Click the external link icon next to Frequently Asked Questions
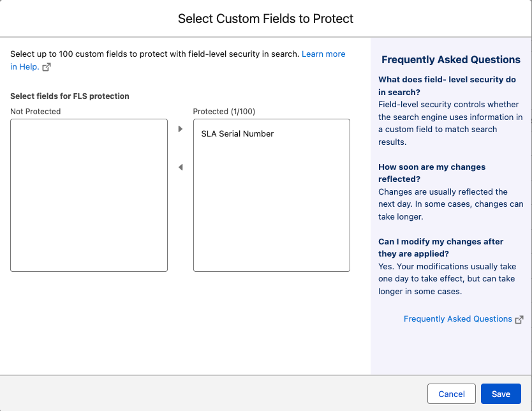Screen dimensions: 532x411 pyautogui.click(x=520, y=319)
